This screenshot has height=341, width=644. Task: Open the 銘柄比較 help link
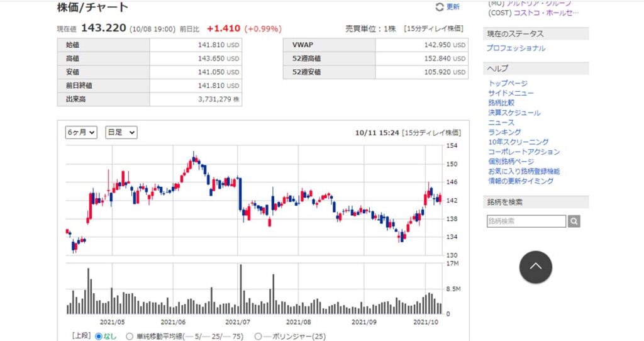point(501,103)
